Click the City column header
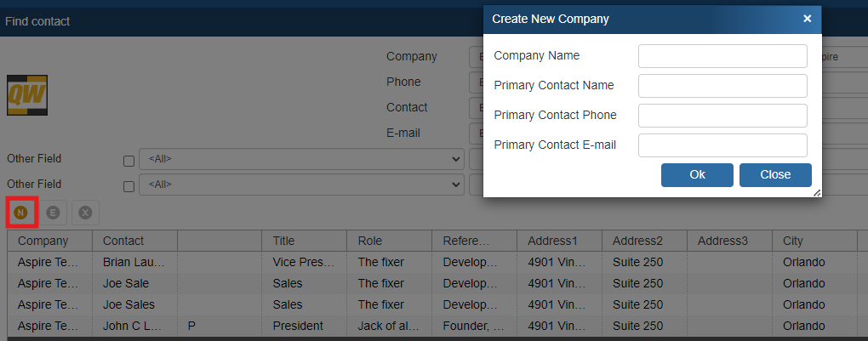This screenshot has width=868, height=341. tap(814, 241)
